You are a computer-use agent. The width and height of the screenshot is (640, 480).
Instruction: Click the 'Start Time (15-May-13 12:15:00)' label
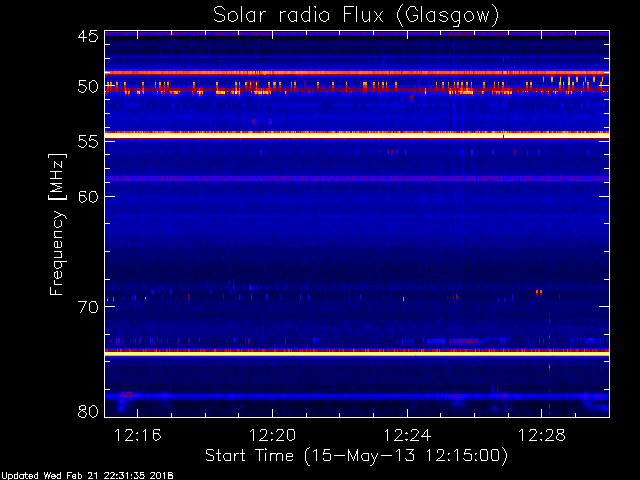(x=356, y=456)
